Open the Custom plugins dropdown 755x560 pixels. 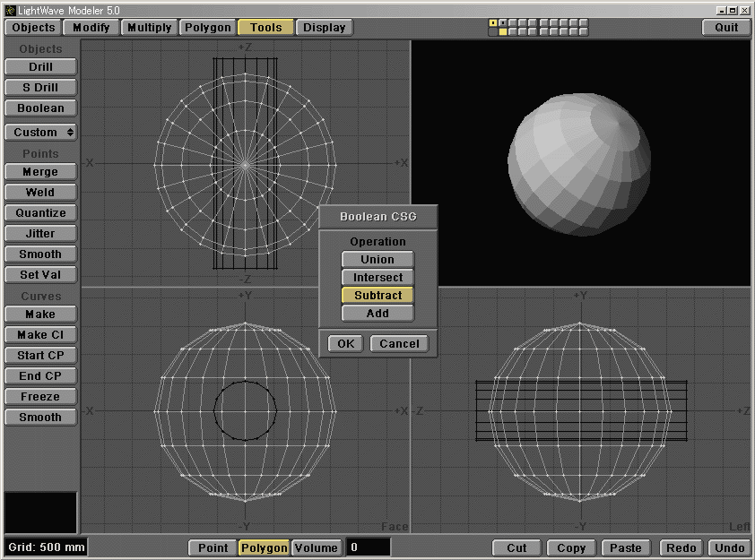tap(39, 132)
